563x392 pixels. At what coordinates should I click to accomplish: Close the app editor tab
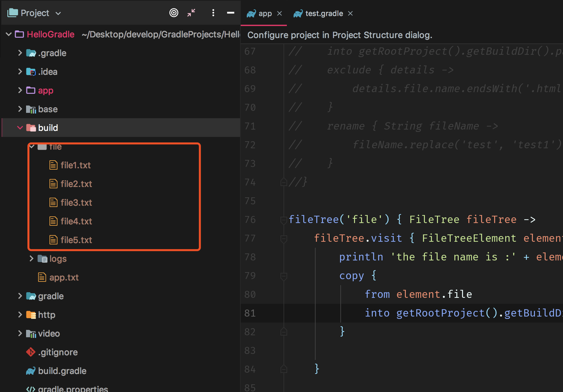(279, 13)
